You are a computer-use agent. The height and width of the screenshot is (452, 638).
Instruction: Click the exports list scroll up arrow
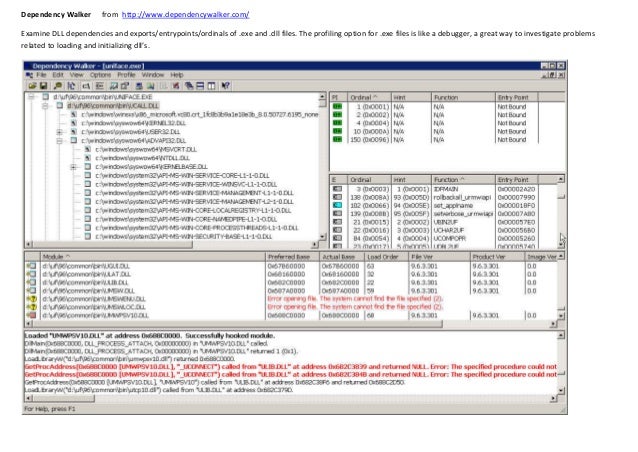click(x=561, y=179)
